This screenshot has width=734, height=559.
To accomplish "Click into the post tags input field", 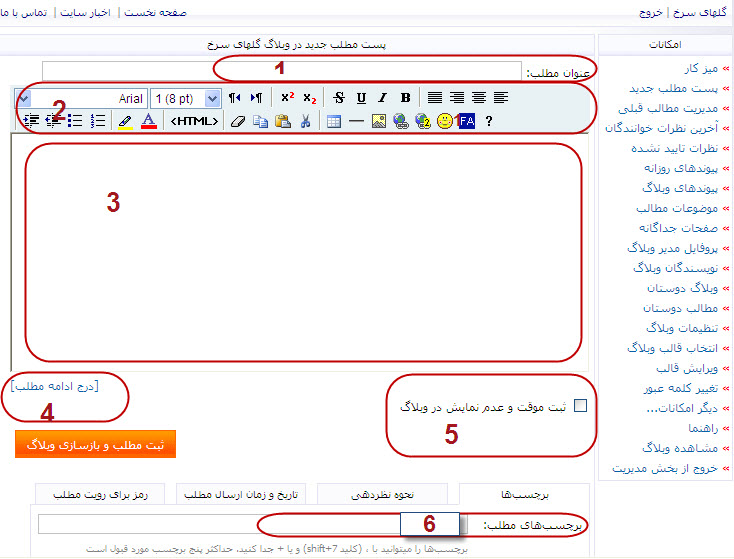I will pyautogui.click(x=253, y=524).
